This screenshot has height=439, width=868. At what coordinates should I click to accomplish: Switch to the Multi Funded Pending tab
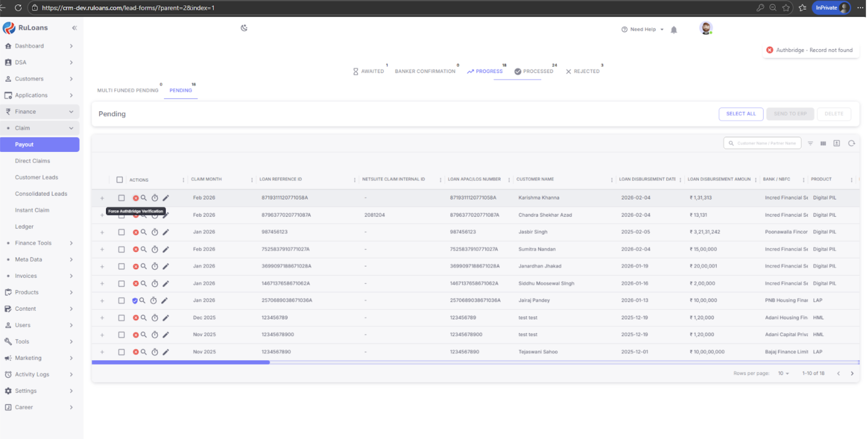[x=128, y=90]
